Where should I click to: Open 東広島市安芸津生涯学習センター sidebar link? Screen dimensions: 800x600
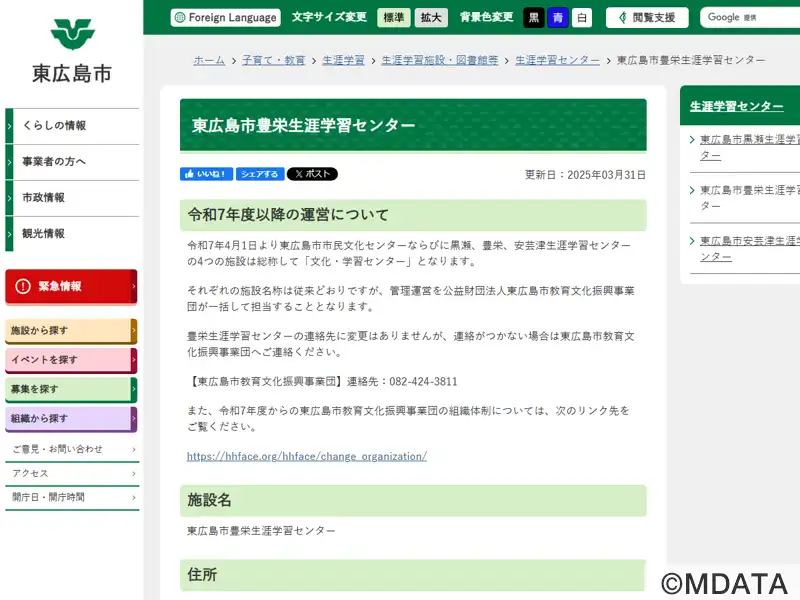point(749,248)
